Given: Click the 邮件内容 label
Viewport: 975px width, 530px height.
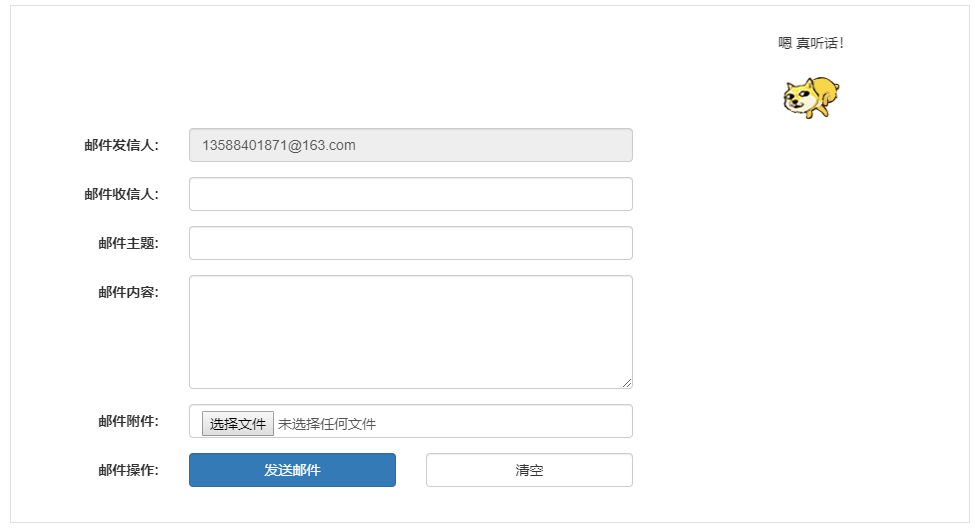Looking at the screenshot, I should [x=129, y=292].
